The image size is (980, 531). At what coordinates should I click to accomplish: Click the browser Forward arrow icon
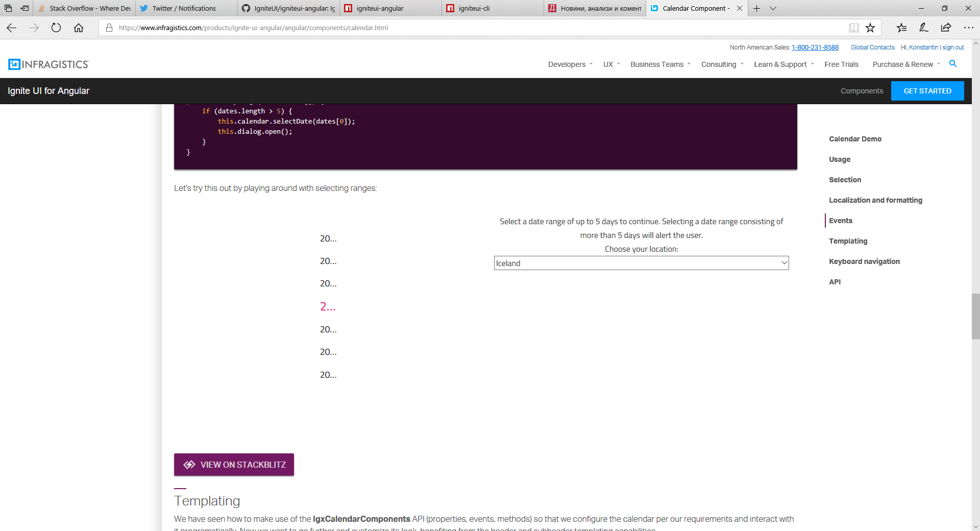click(34, 28)
